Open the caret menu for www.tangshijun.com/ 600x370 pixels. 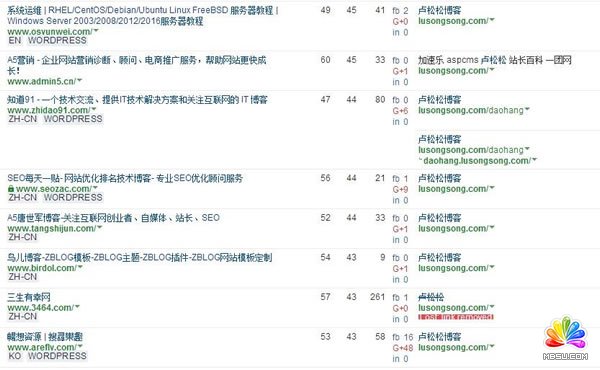point(99,227)
